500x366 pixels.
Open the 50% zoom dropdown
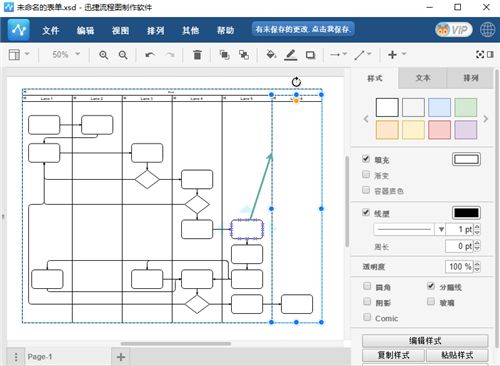point(66,54)
